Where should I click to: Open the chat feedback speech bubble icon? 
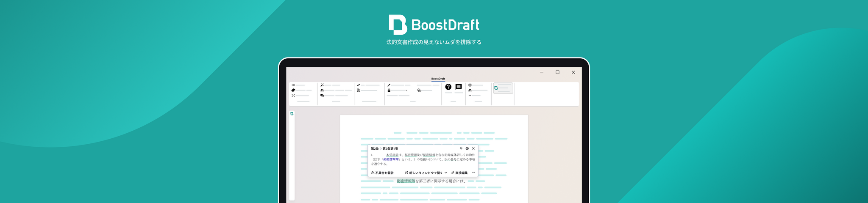(459, 87)
